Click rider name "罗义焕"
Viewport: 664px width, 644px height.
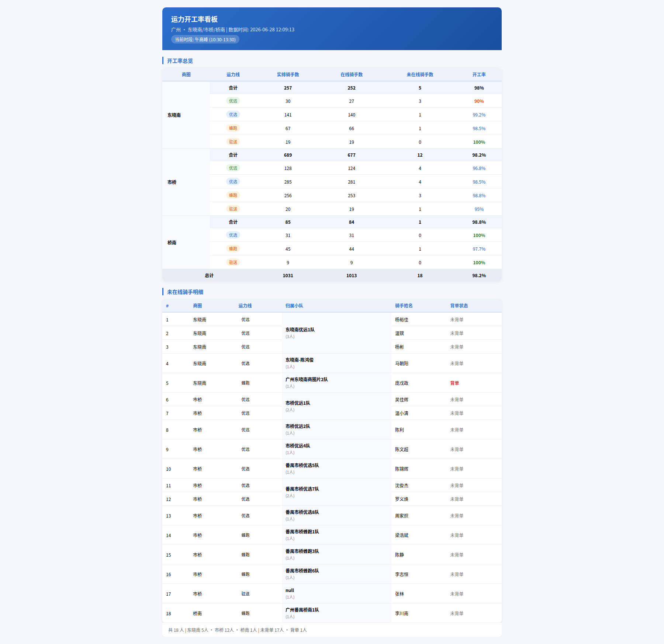point(402,499)
